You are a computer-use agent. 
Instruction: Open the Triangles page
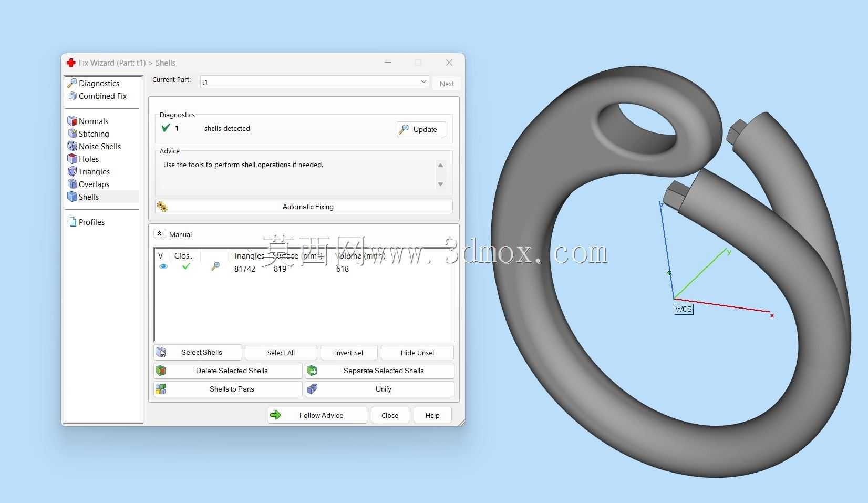coord(94,172)
